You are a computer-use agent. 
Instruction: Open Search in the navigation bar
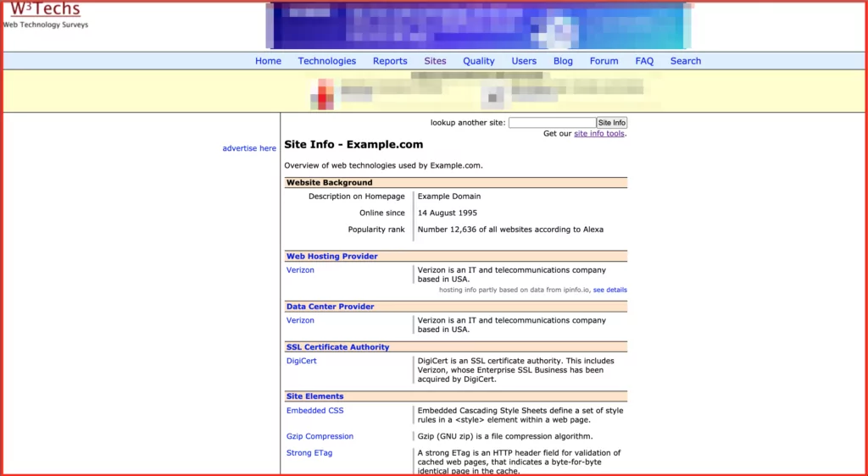pyautogui.click(x=685, y=61)
